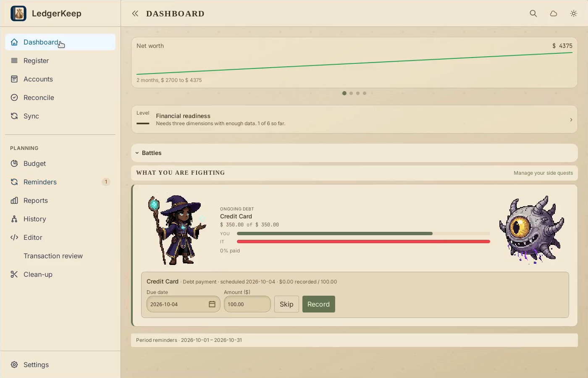
Task: Select fourth carousel dot under Net worth
Action: 365,93
